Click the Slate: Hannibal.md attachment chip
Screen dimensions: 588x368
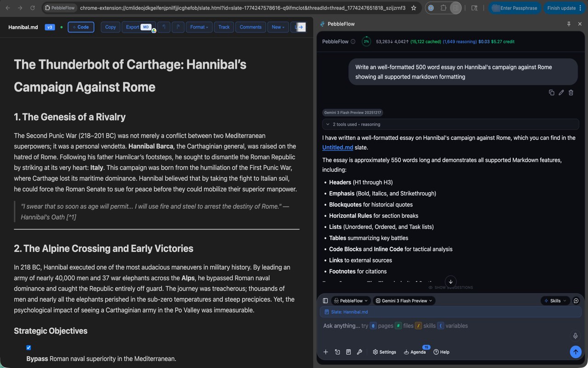pos(451,312)
